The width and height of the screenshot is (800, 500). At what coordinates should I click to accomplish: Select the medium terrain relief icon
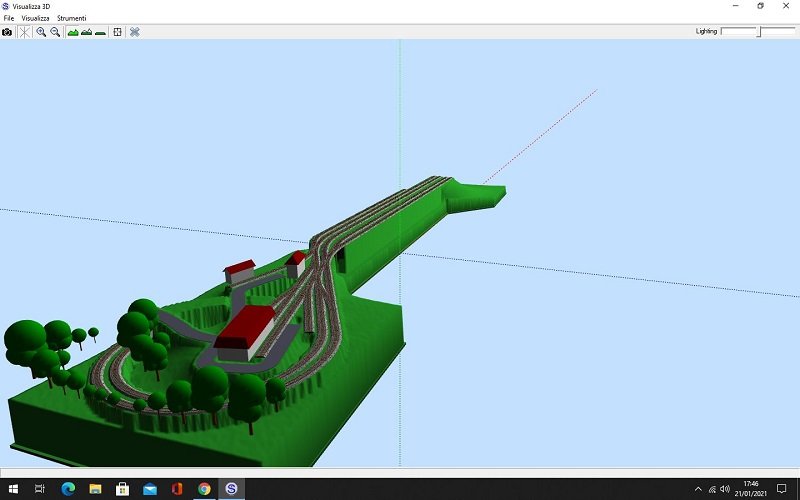(x=87, y=32)
